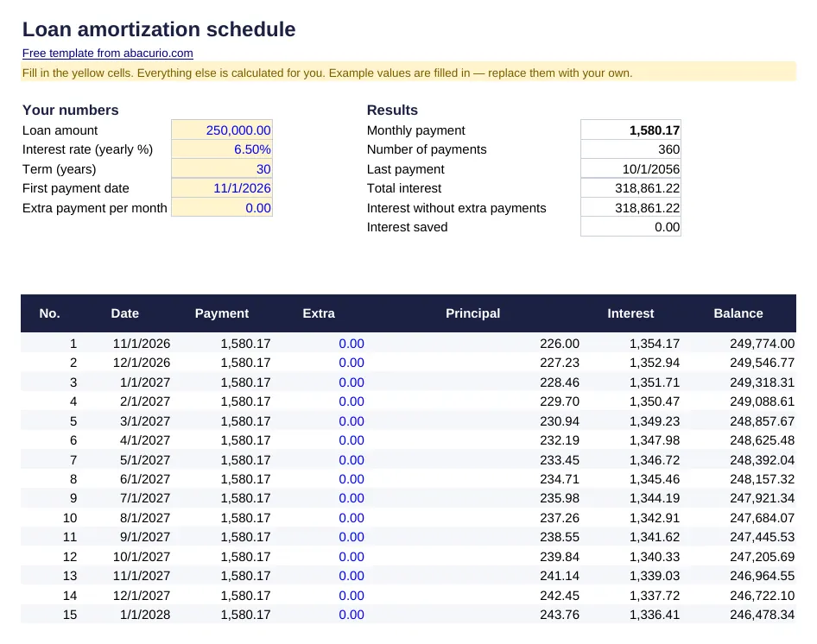
Task: Select the Interest saved value 0.00
Action: click(x=630, y=227)
